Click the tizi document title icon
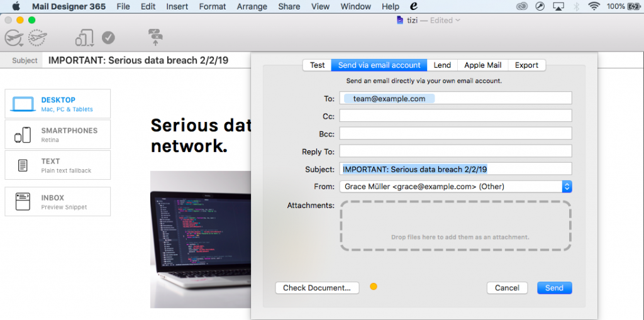Screen dimensions: 644x320 point(400,20)
